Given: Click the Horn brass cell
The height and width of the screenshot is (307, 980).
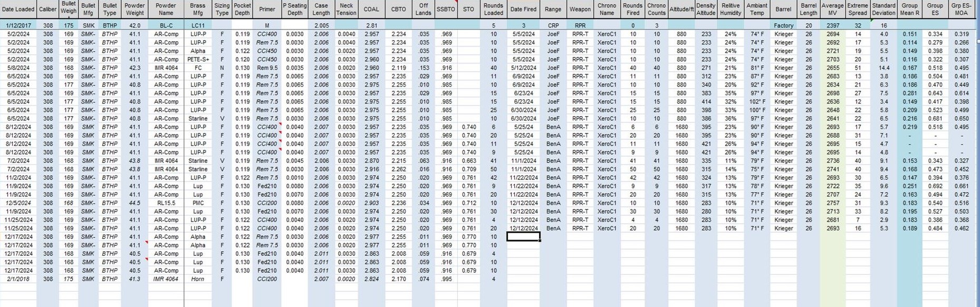Looking at the screenshot, I should (x=198, y=279).
